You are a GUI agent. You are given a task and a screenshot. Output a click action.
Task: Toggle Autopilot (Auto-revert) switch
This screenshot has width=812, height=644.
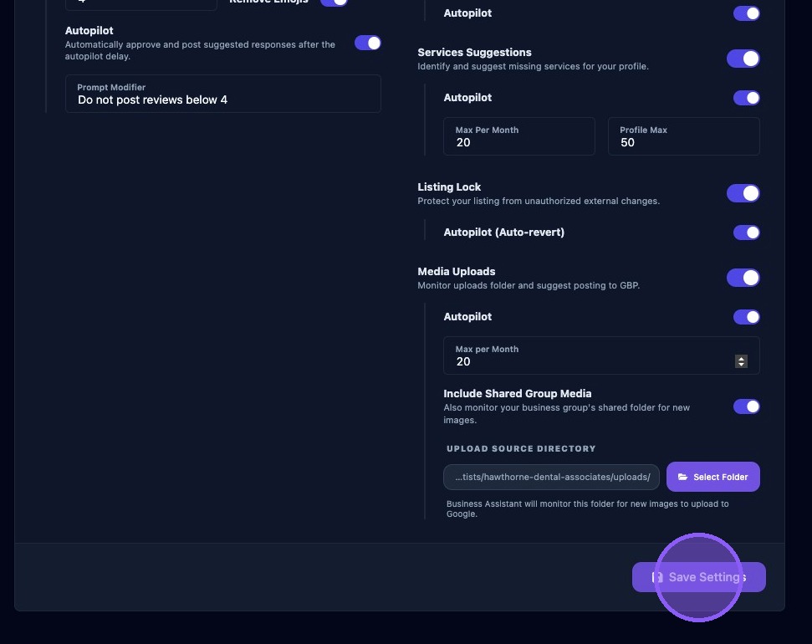746,233
